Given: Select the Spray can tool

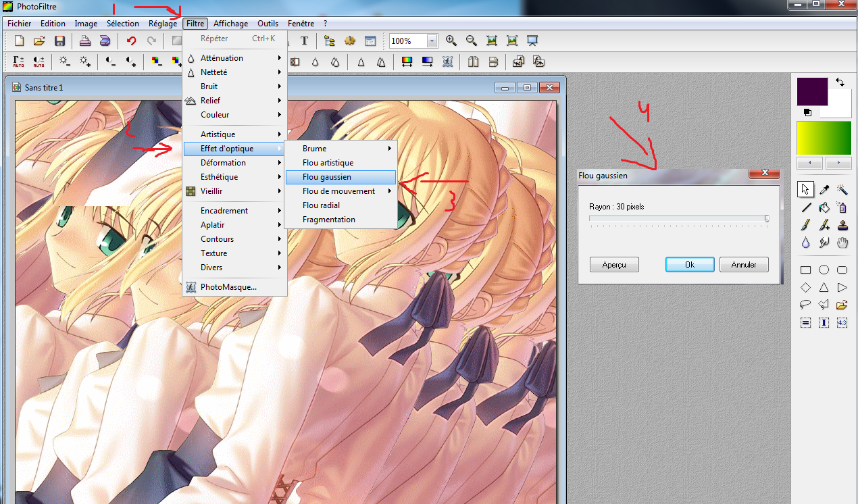Looking at the screenshot, I should coord(842,207).
